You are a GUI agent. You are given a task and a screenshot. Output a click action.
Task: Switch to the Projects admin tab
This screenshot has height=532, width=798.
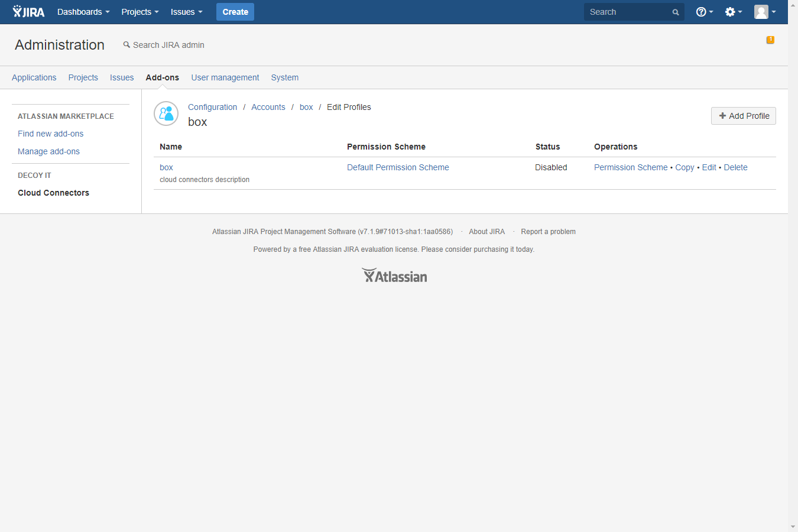pyautogui.click(x=83, y=77)
